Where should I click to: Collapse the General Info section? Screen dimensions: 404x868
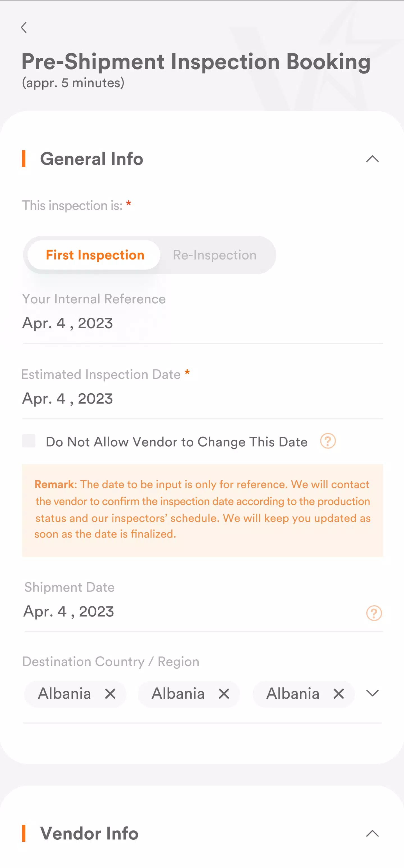[373, 159]
